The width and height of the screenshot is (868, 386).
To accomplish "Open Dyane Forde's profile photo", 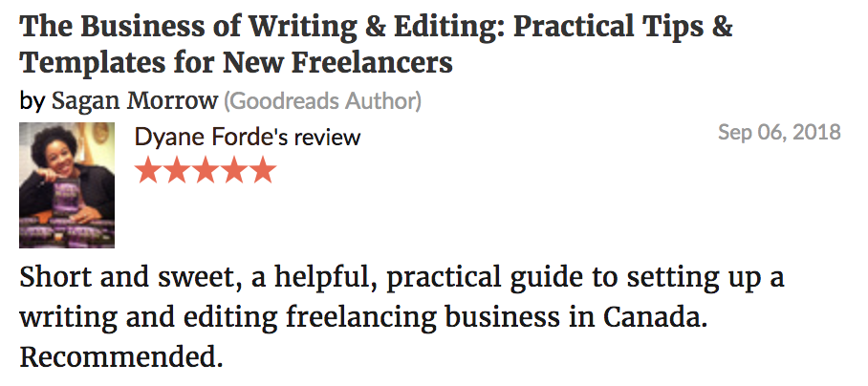I will point(67,185).
